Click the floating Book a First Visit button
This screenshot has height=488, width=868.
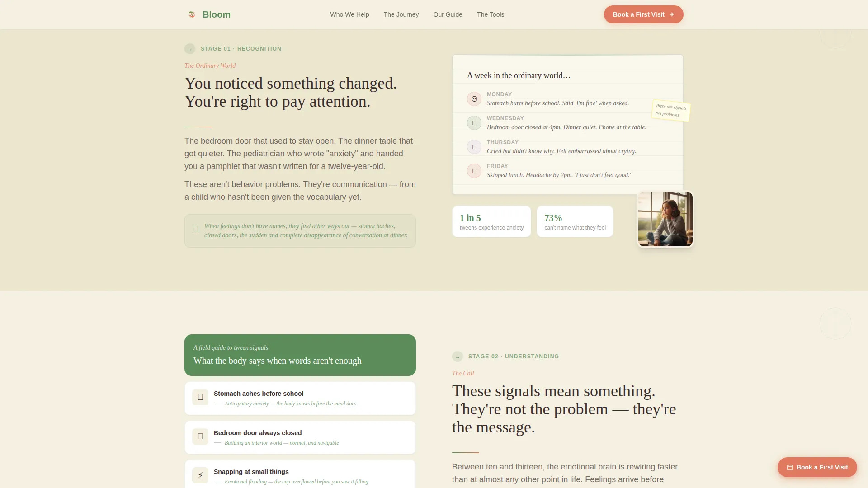tap(817, 467)
